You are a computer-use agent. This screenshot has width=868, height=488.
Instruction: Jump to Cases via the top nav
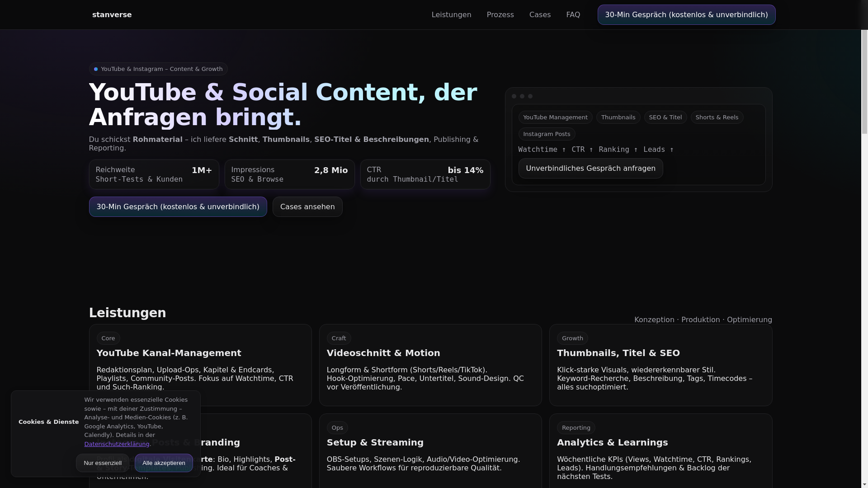click(540, 15)
